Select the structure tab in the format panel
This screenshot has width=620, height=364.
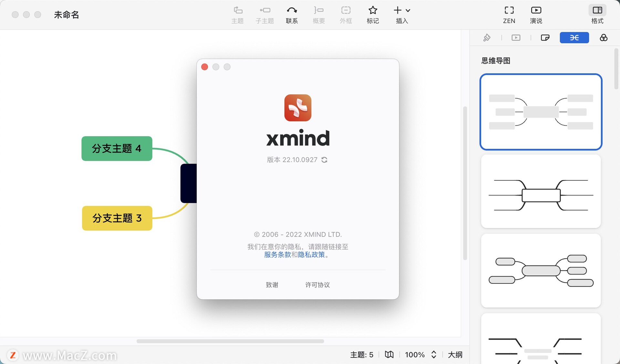tap(574, 38)
